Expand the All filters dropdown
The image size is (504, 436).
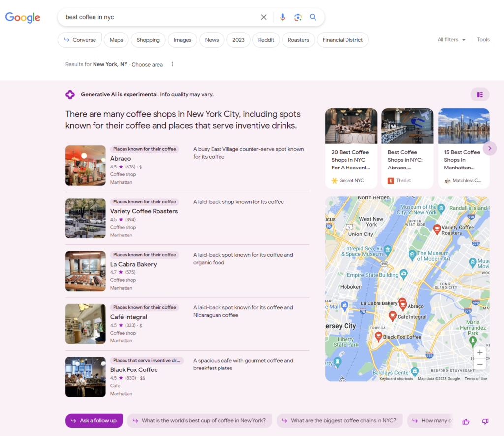[451, 40]
